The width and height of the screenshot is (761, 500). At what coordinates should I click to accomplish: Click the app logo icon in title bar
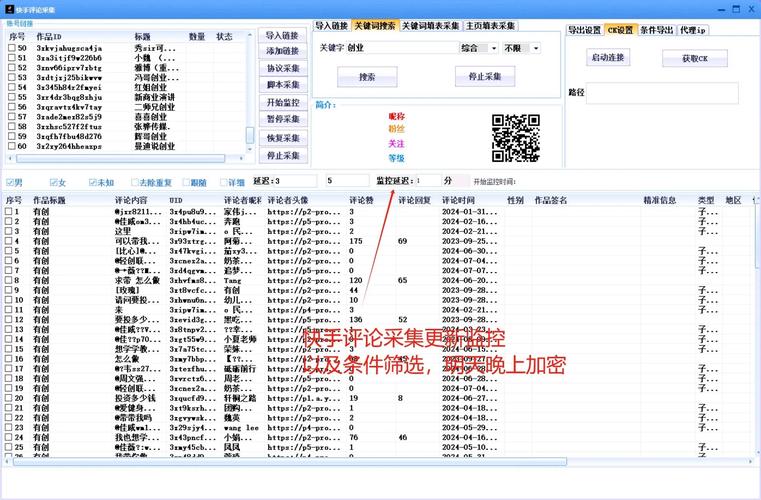pyautogui.click(x=8, y=9)
